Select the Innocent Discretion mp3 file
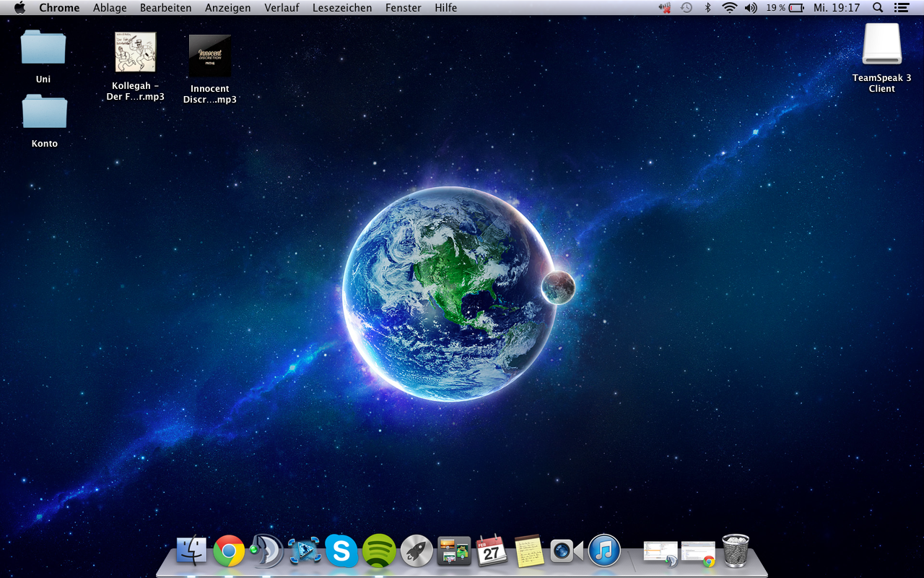924x578 pixels. coord(209,56)
